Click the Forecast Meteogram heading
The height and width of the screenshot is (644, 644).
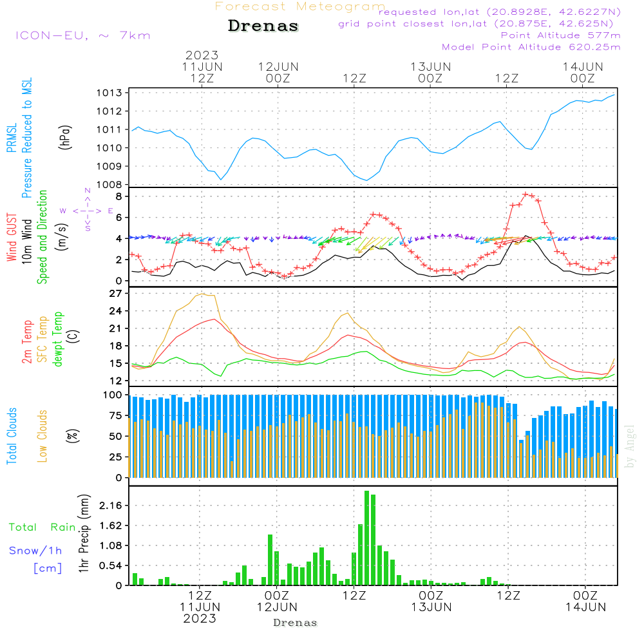300,6
